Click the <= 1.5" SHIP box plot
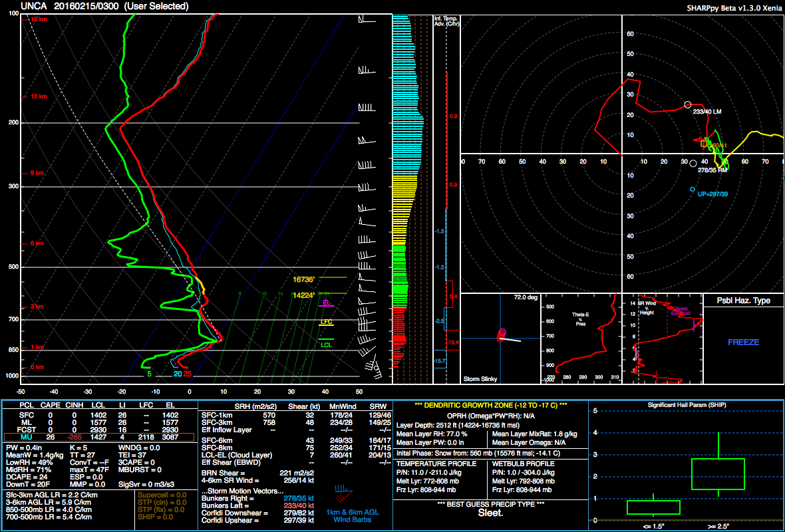The height and width of the screenshot is (532, 785). [653, 506]
